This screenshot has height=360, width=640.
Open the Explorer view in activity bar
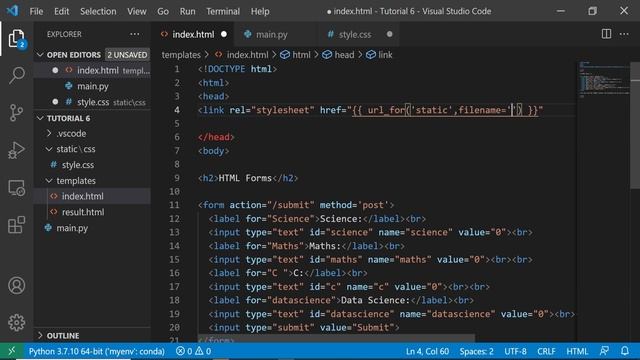tap(16, 38)
